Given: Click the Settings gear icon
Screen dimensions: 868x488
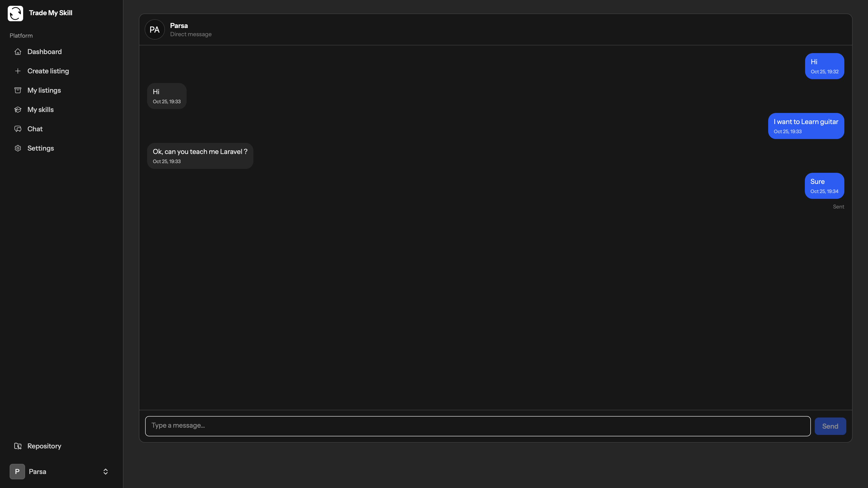Looking at the screenshot, I should tap(18, 148).
